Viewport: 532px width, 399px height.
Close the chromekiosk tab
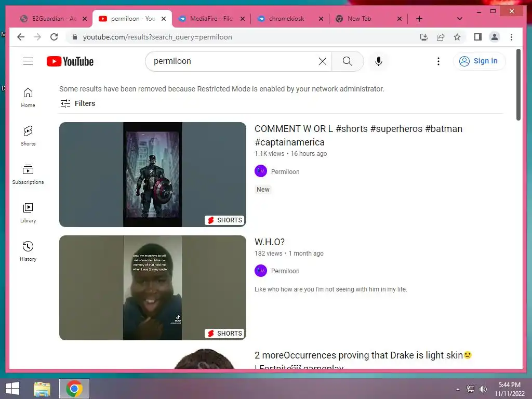pos(321,19)
